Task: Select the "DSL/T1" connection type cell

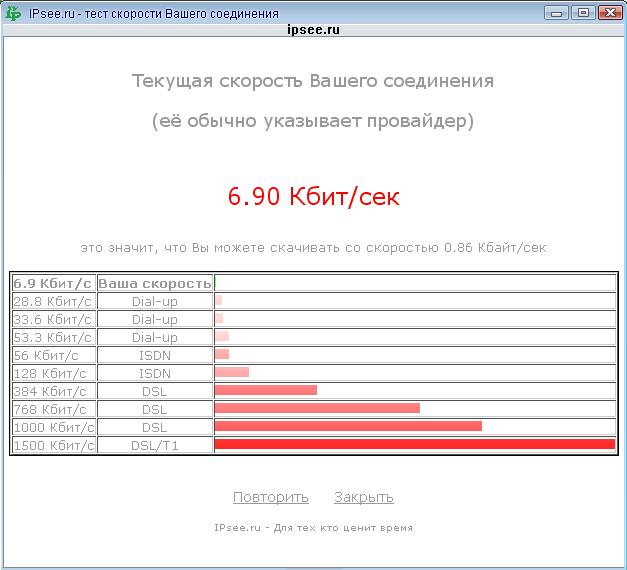Action: [155, 445]
